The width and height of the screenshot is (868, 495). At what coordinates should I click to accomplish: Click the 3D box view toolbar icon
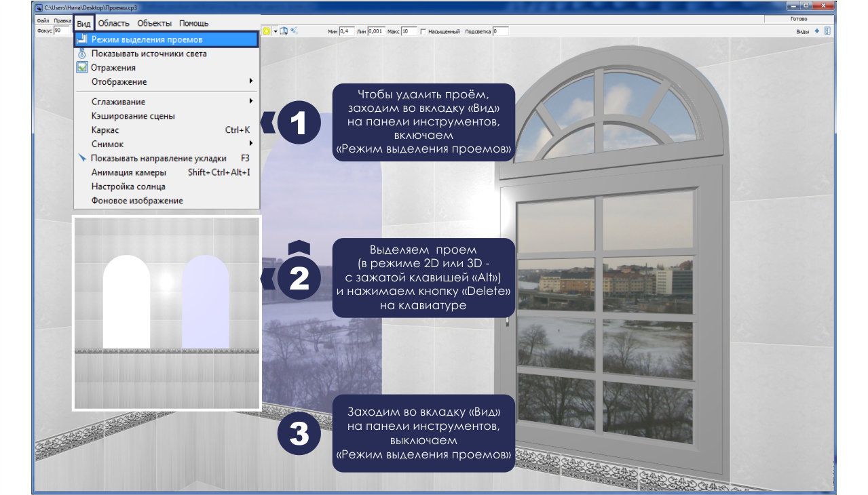284,31
